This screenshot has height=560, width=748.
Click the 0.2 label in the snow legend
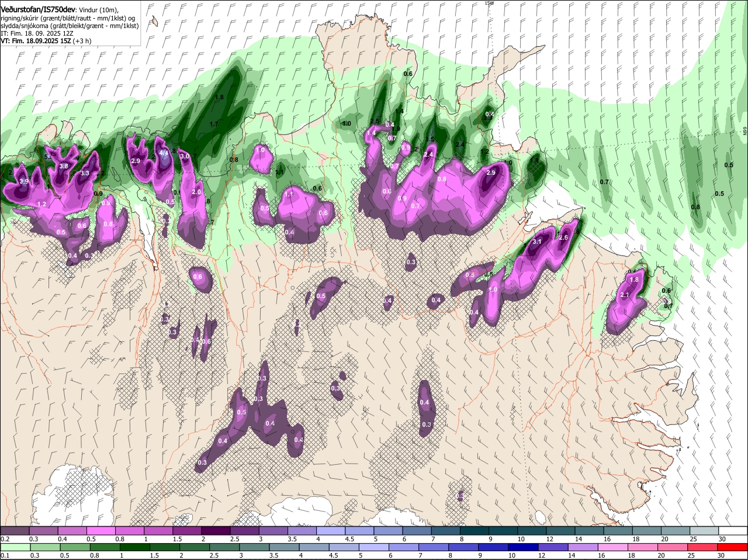[5, 539]
